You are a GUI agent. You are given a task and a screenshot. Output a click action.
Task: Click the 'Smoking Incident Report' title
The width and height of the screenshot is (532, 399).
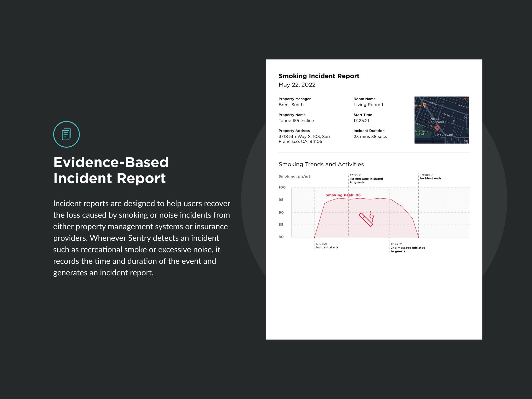319,76
